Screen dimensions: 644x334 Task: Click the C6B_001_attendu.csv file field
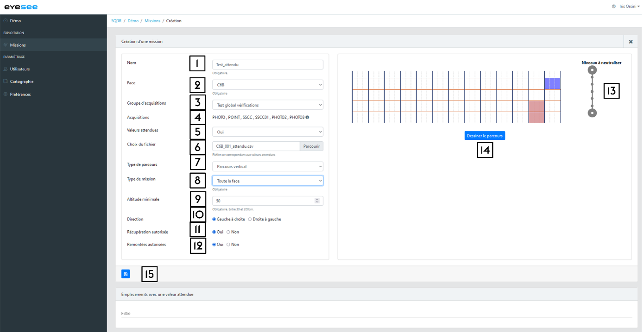point(256,146)
